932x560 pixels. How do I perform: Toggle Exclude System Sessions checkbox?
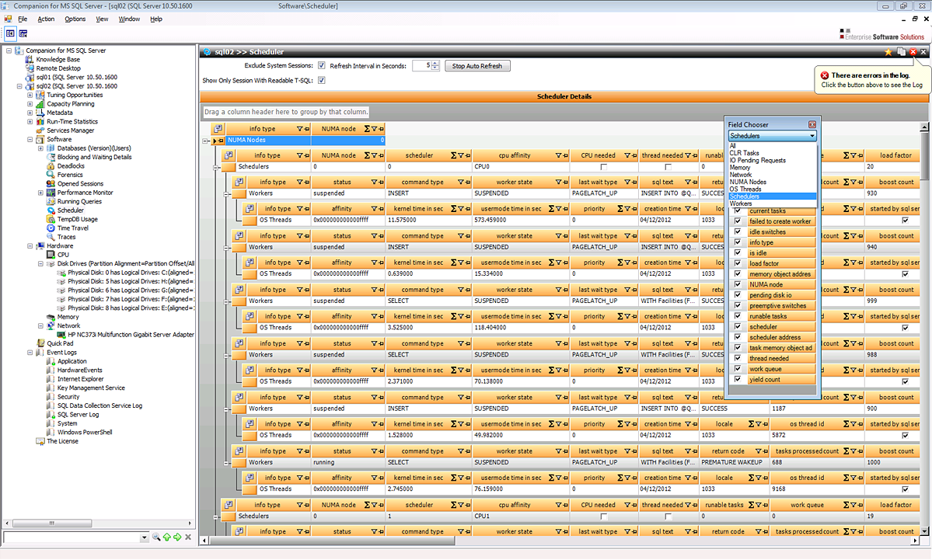coord(322,66)
